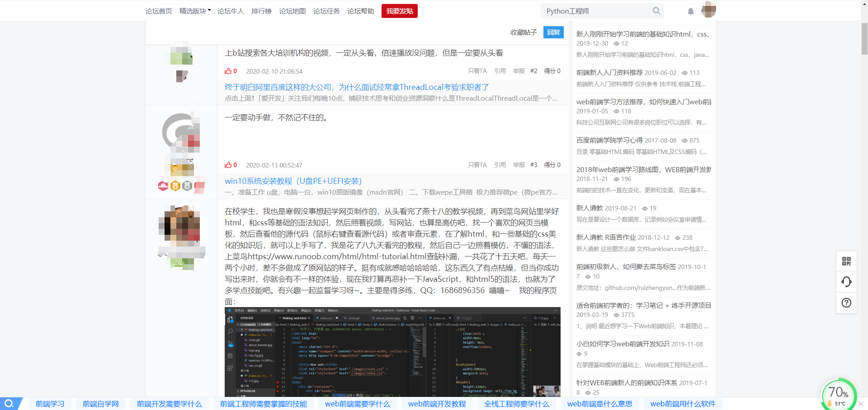This screenshot has width=868, height=410.
Task: Report reply #3 via 举报
Action: click(x=518, y=164)
